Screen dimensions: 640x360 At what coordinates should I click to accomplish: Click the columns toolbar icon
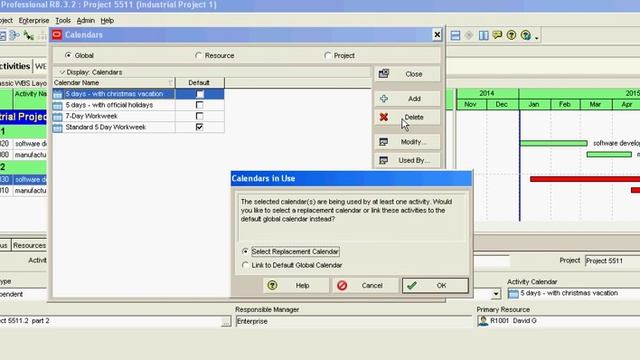(483, 36)
